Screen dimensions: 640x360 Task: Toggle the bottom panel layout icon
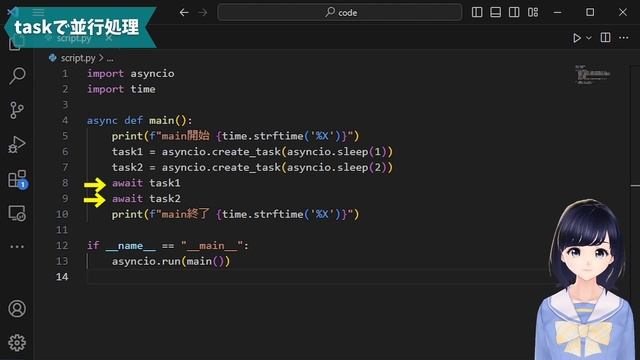tap(496, 12)
